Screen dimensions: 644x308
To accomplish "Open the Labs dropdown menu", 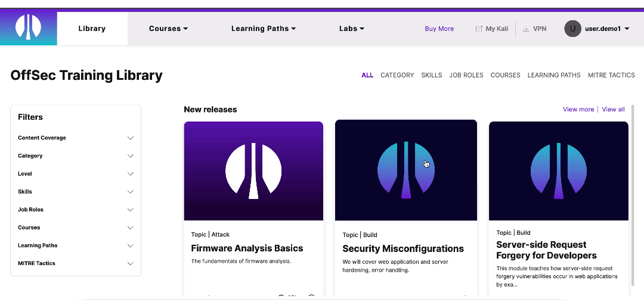I will [352, 29].
